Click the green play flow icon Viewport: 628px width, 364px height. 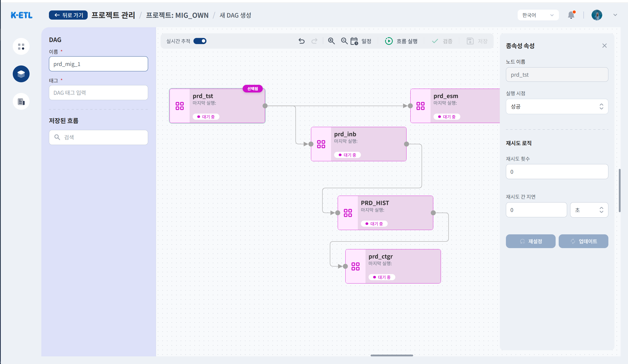point(389,41)
